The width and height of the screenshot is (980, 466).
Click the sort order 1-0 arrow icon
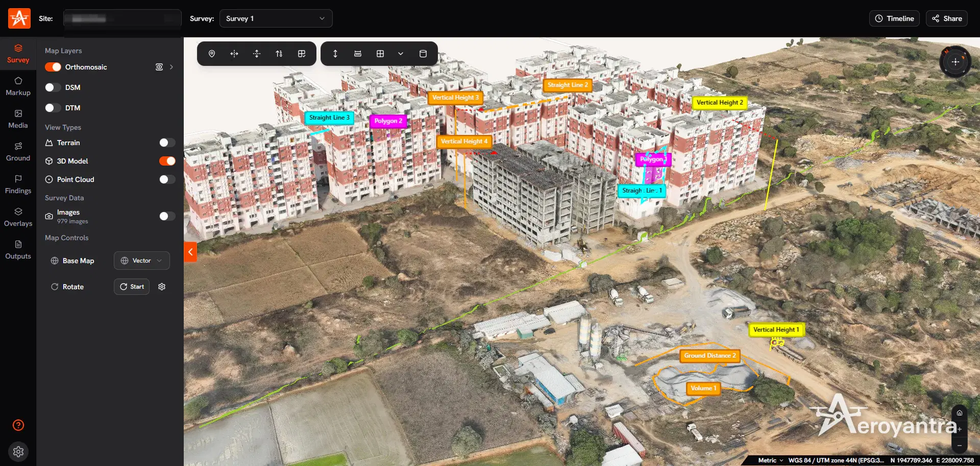(x=279, y=54)
